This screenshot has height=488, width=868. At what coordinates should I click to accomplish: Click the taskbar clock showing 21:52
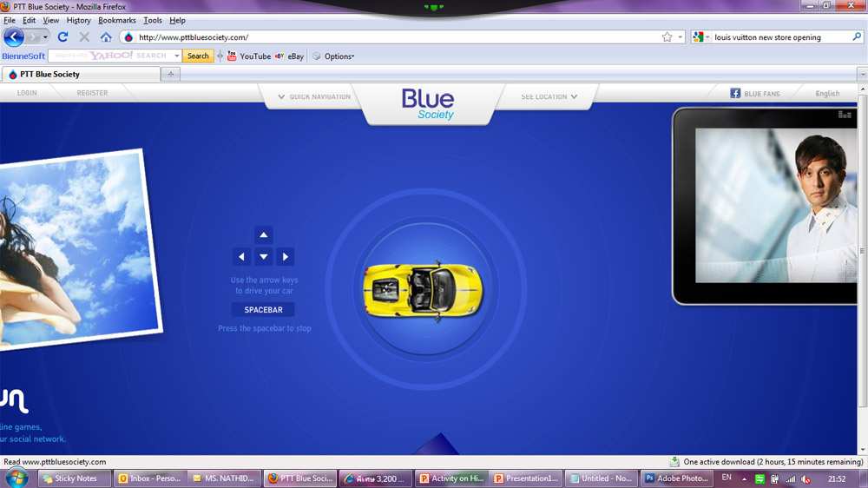click(837, 478)
